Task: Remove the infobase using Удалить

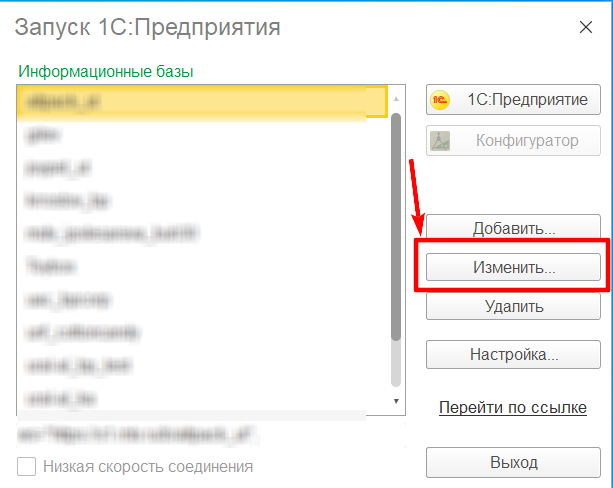Action: coord(513,306)
